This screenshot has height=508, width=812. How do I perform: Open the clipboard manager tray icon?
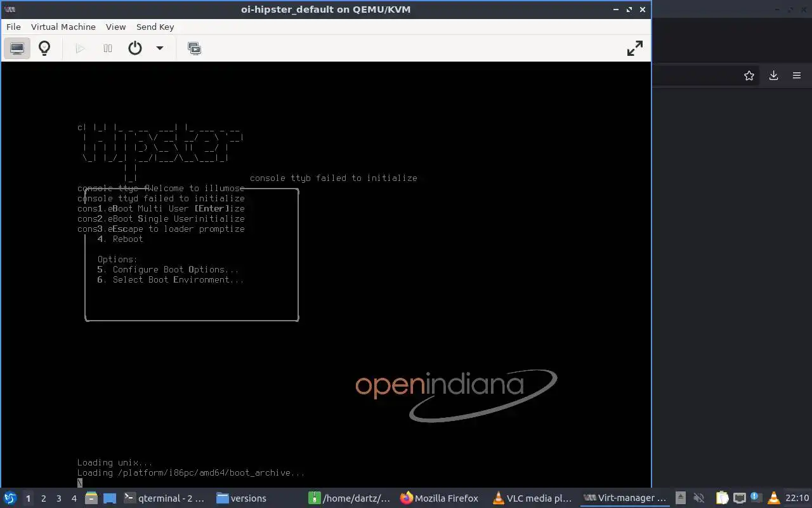(x=723, y=498)
